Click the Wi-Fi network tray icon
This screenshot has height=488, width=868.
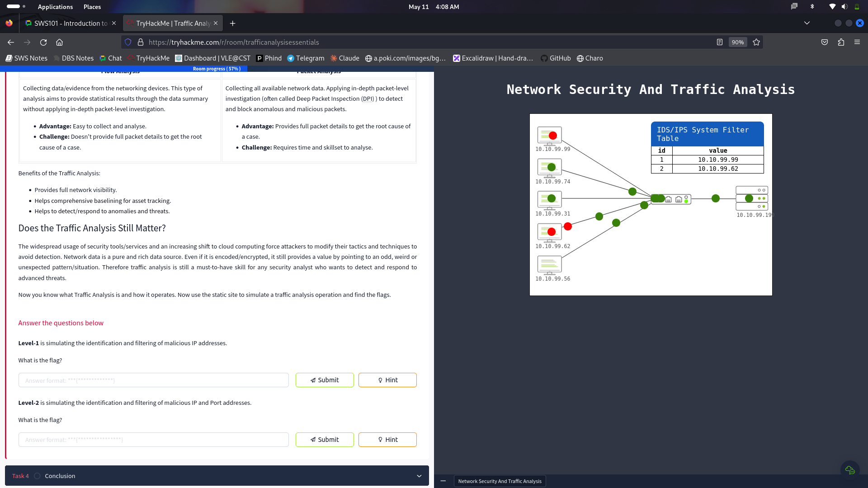(x=832, y=6)
